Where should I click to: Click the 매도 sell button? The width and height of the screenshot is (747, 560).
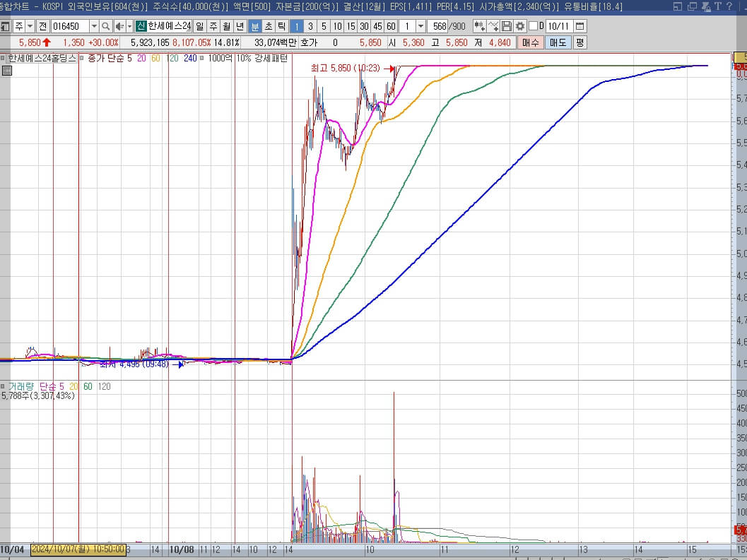(558, 42)
